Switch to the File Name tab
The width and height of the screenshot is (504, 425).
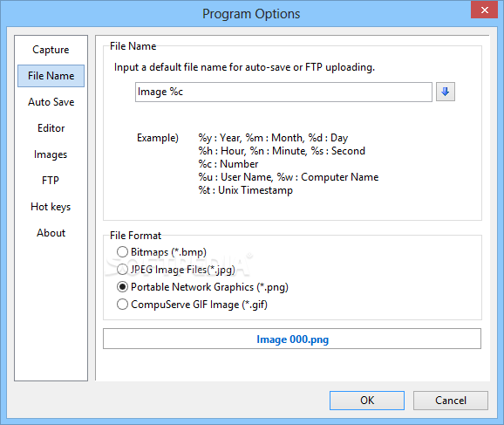point(51,76)
